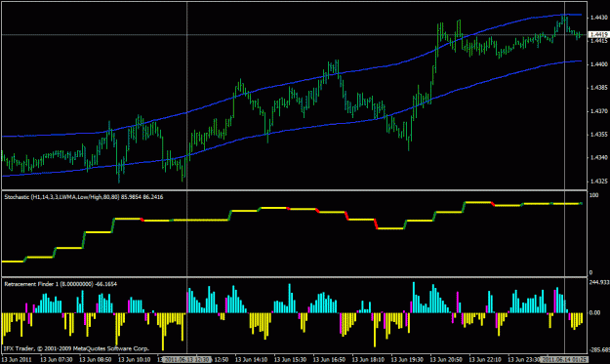
Task: Click time axis label 13 Jun 22:10
Action: coord(485,360)
